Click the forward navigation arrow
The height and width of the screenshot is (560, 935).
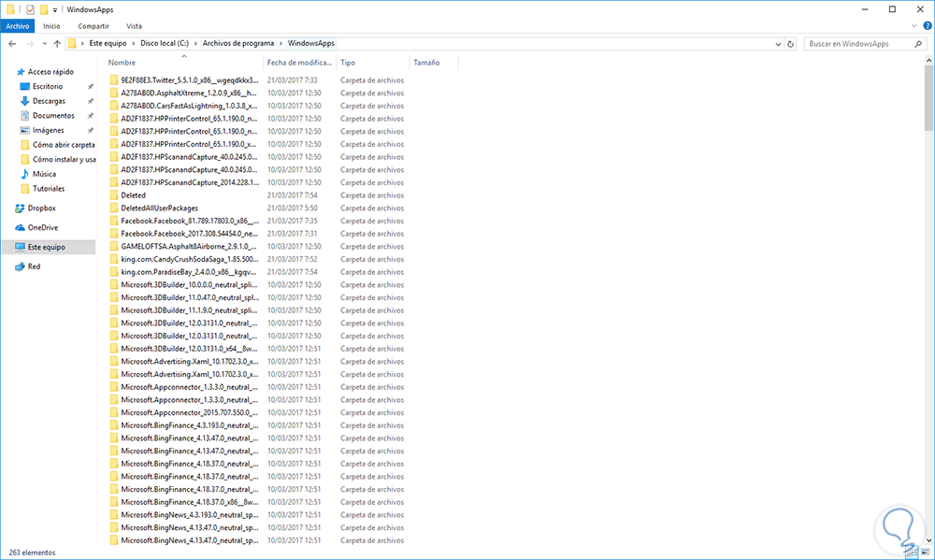pos(30,44)
